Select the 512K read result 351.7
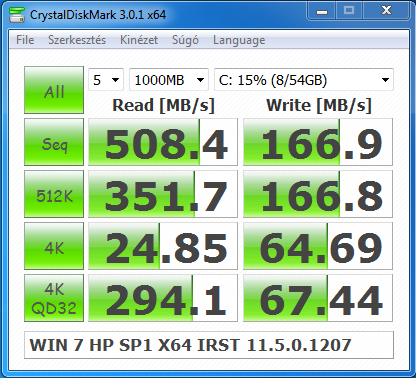Image resolution: width=416 pixels, height=378 pixels. pos(163,194)
